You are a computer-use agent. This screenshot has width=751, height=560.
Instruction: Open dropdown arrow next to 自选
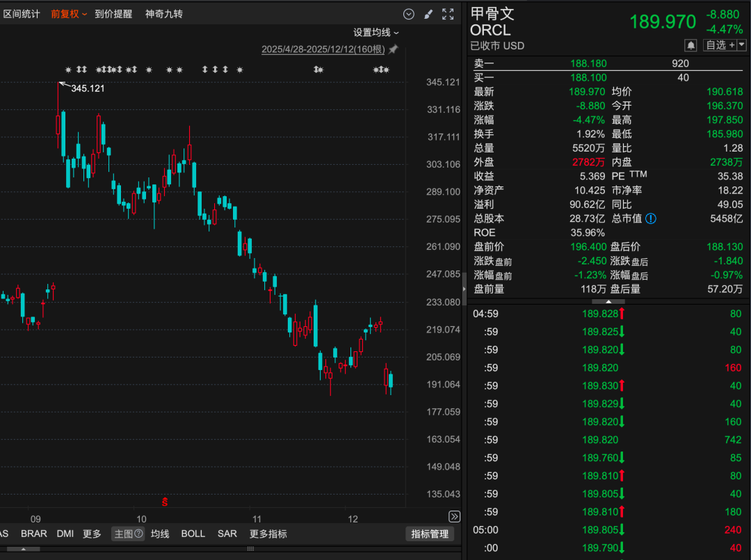(742, 45)
